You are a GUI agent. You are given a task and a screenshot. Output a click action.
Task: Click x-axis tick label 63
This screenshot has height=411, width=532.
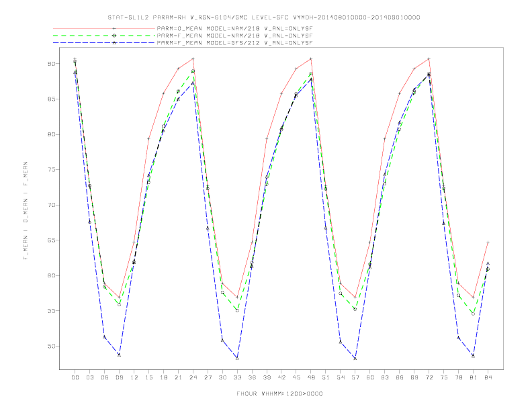coord(385,377)
